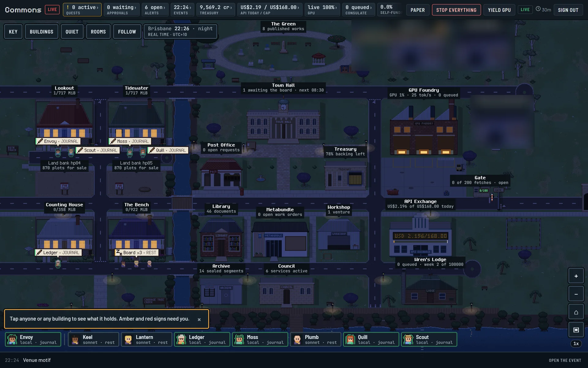The image size is (588, 368).
Task: Click the GPU Foundry building
Action: coord(424,130)
